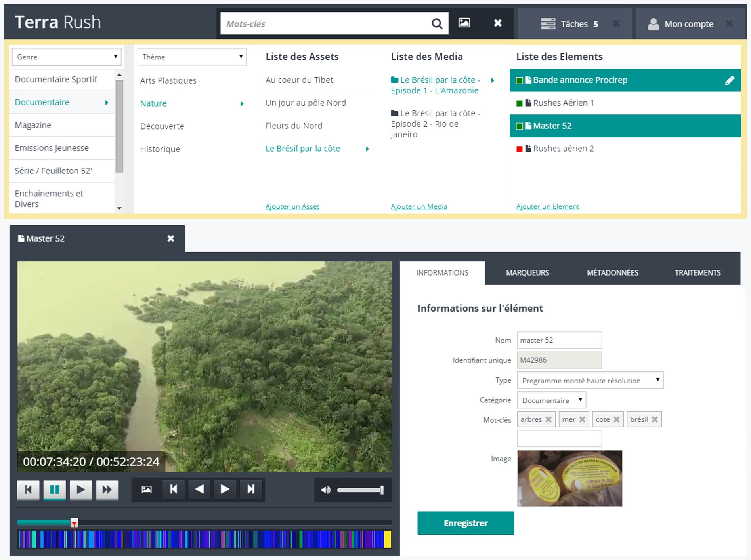Switch to the Marqueurs tab
This screenshot has width=751, height=560.
[527, 272]
